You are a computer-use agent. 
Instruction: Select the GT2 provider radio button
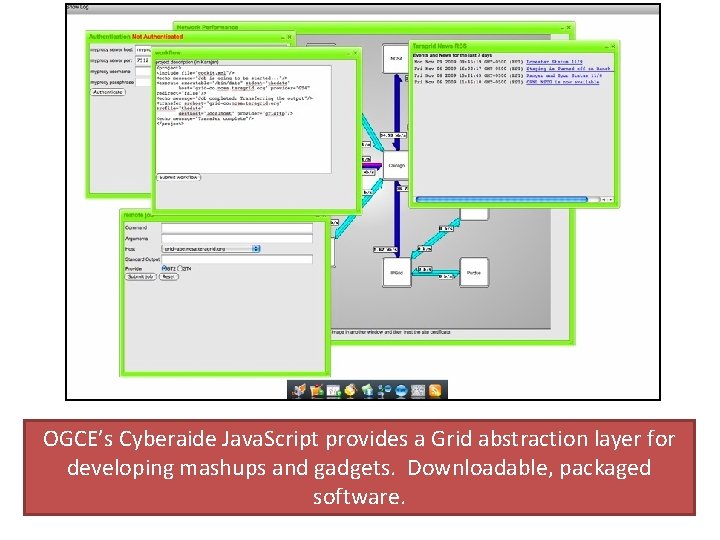(164, 268)
